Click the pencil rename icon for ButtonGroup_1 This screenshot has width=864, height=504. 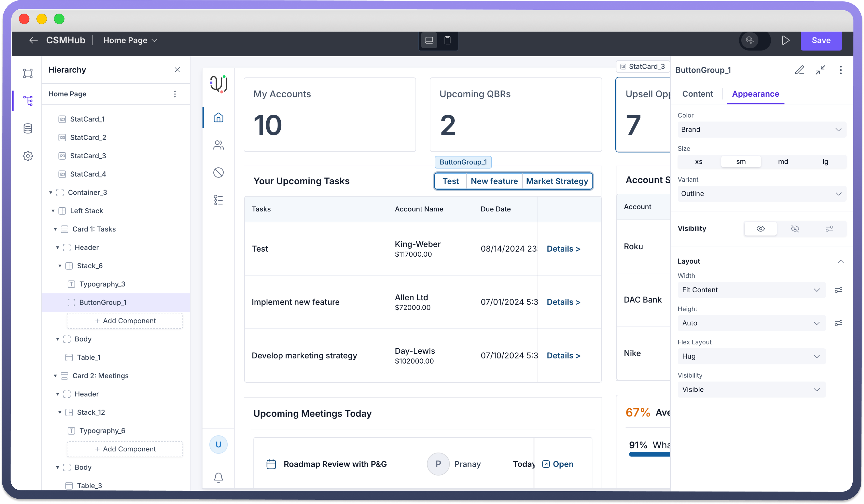799,70
